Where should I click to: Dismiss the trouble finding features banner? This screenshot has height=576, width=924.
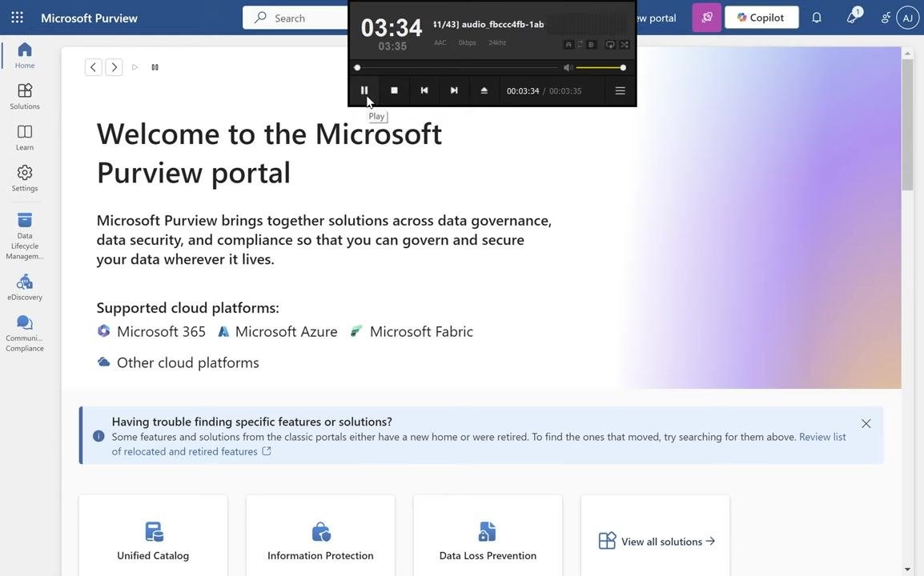866,423
